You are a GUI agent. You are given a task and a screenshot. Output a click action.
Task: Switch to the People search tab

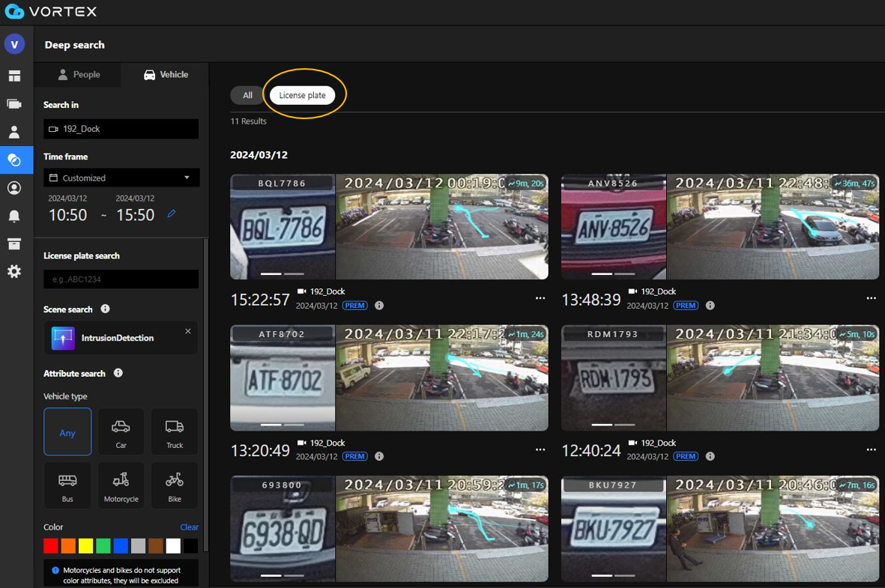[78, 74]
